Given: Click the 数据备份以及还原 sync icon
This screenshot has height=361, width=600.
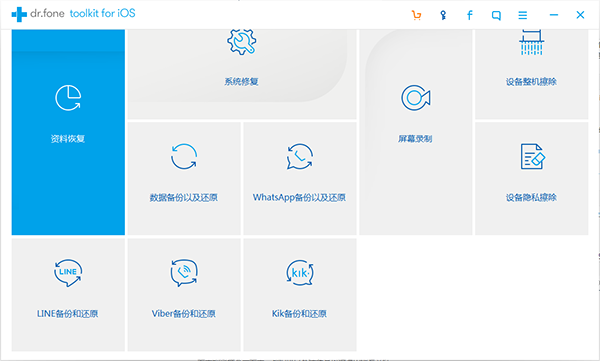Looking at the screenshot, I should (x=184, y=157).
